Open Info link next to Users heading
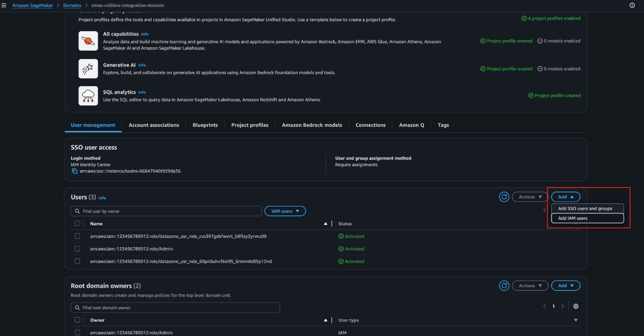The height and width of the screenshot is (336, 644). click(102, 198)
